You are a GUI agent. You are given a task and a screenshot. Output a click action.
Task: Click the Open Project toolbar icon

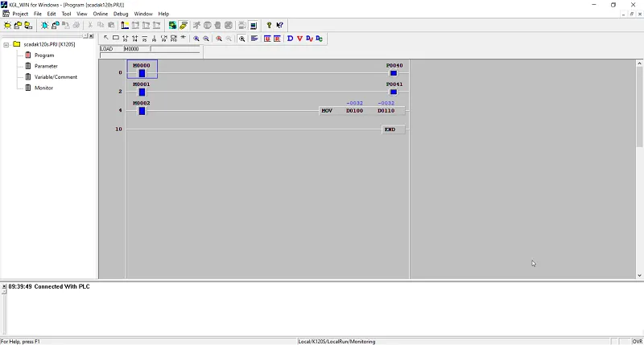(18, 26)
